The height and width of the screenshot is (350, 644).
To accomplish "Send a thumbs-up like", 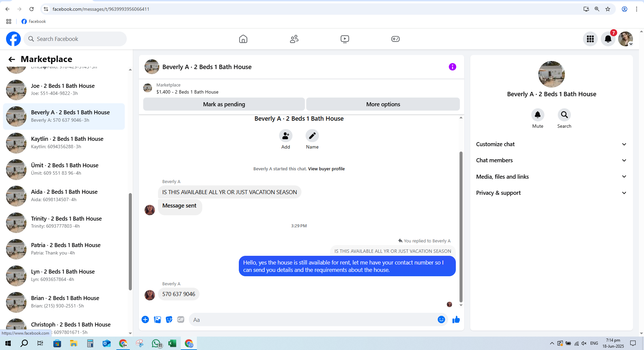I will point(456,319).
